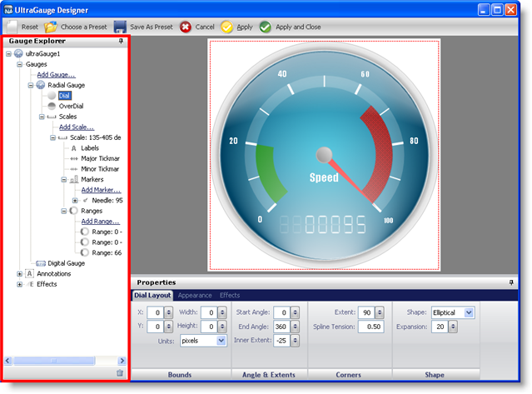This screenshot has width=532, height=394.
Task: Click the Spline Tension input field
Action: 371,327
